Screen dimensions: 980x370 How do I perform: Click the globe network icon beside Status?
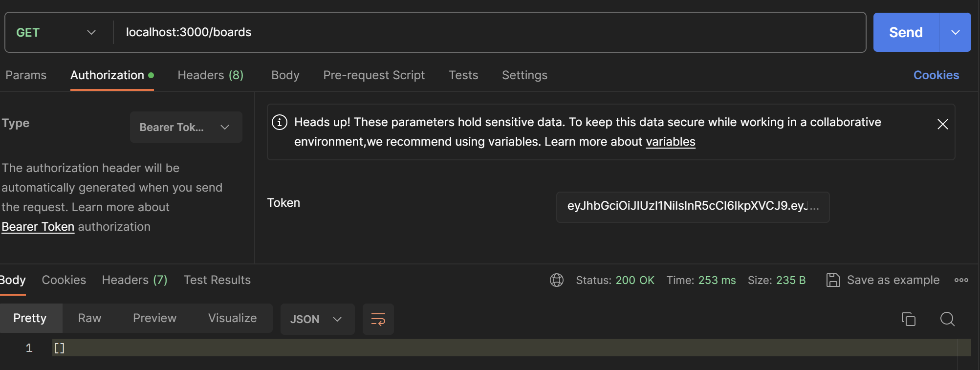pyautogui.click(x=557, y=280)
